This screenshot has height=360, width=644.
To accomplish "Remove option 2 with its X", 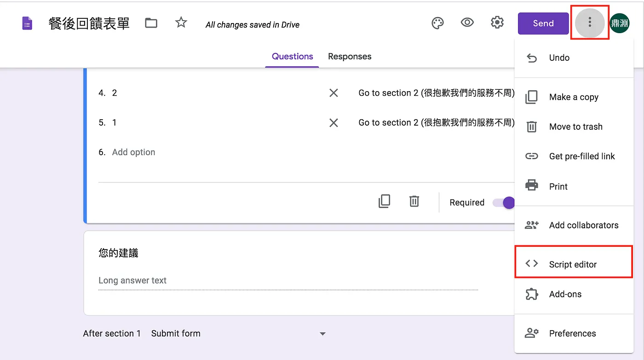I will pyautogui.click(x=333, y=93).
